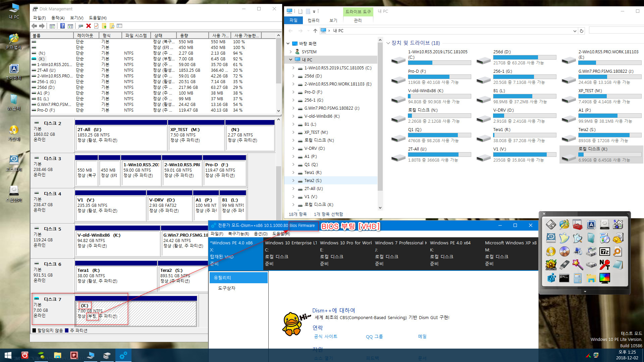Open the NT password key icon
The width and height of the screenshot is (644, 362).
(x=605, y=265)
